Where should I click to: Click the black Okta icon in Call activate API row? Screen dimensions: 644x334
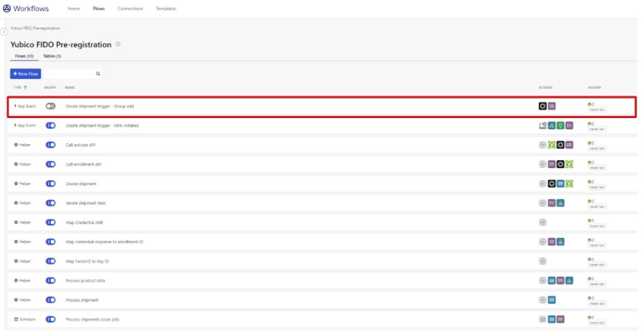560,145
